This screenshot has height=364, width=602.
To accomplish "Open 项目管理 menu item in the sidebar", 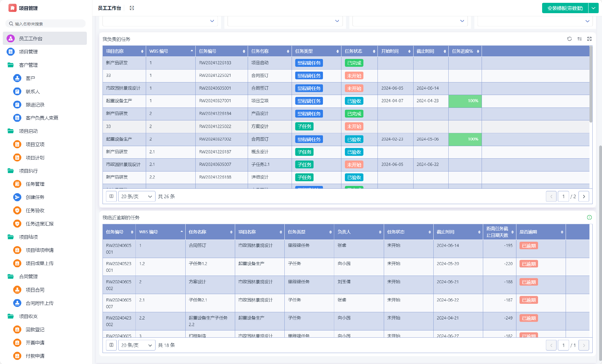I will [x=28, y=52].
